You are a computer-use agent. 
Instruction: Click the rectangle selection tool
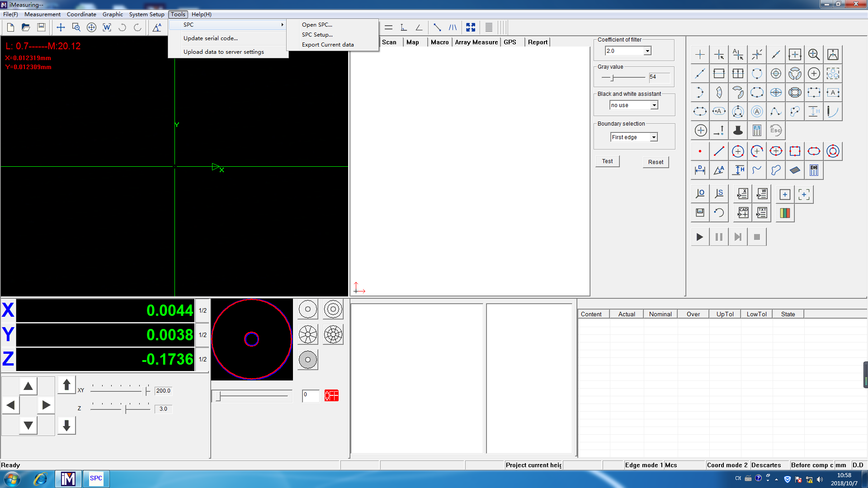(x=795, y=151)
